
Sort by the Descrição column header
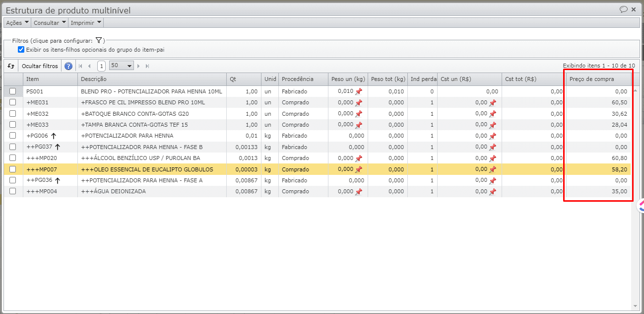(152, 79)
